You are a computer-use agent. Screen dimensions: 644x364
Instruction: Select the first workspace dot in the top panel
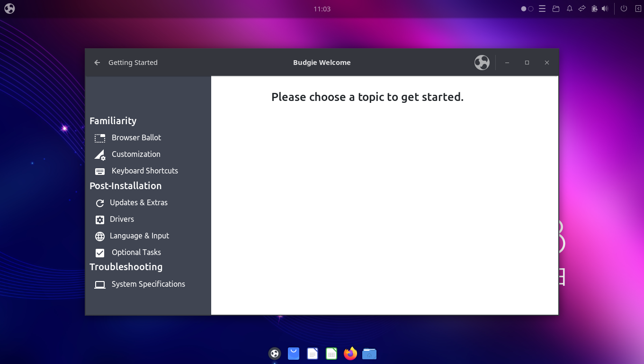point(524,9)
